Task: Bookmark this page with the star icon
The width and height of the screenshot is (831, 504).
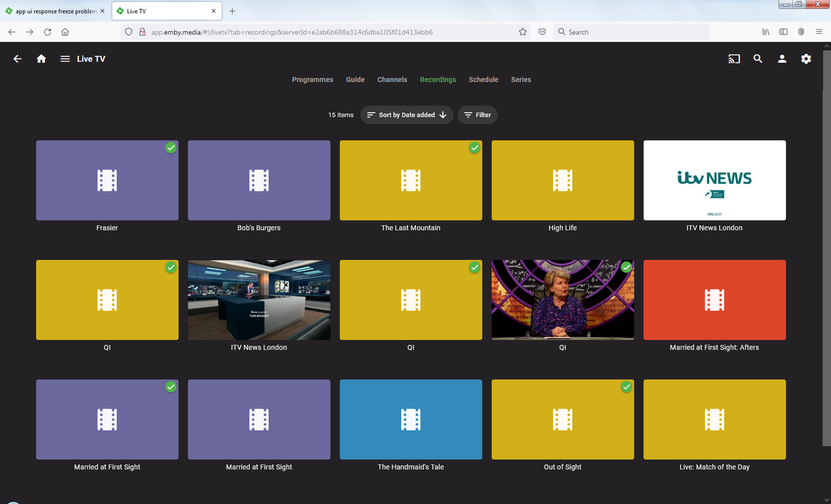Action: tap(523, 32)
